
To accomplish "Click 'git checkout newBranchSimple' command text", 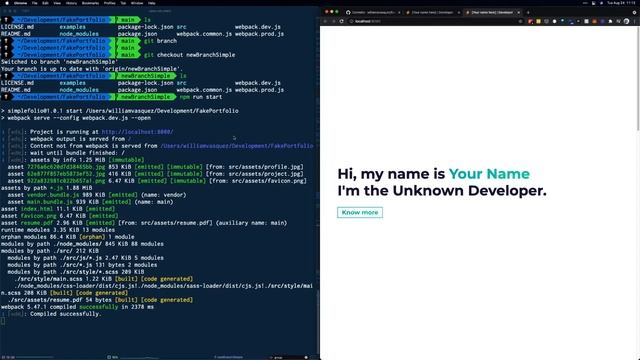I will [x=189, y=55].
